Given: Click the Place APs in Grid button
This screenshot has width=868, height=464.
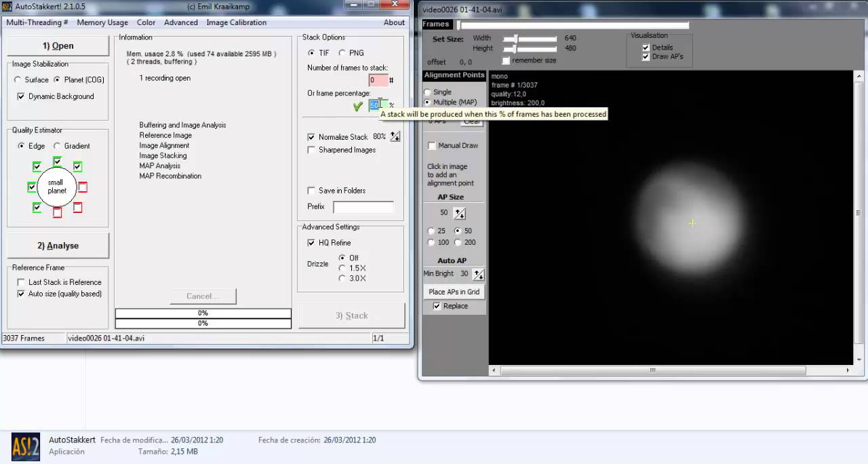Looking at the screenshot, I should tap(454, 292).
